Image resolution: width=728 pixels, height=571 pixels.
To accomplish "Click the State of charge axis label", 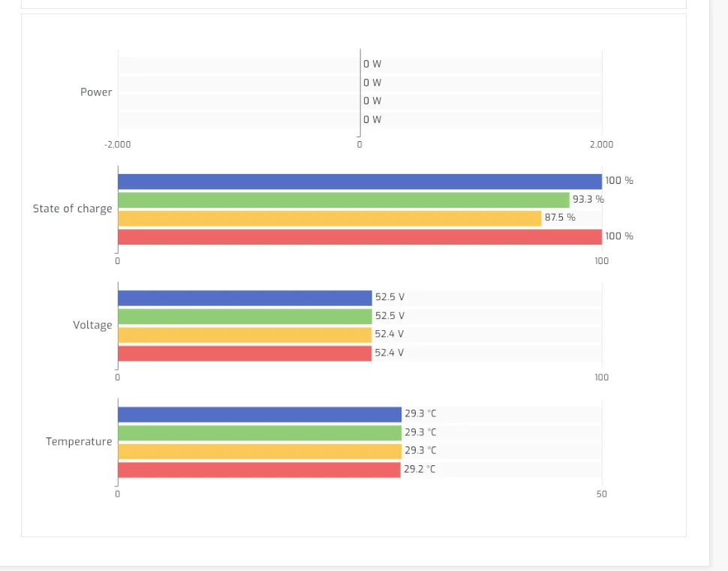I will 72,209.
